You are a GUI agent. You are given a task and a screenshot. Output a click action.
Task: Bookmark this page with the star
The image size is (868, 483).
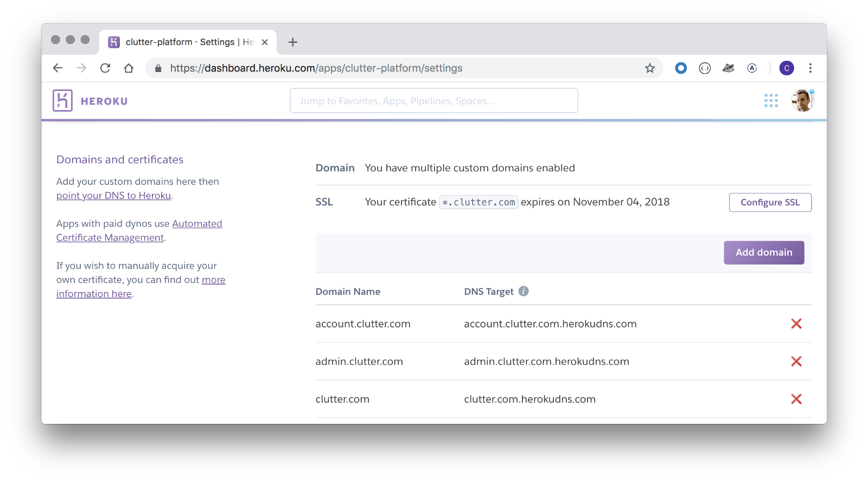click(x=650, y=68)
